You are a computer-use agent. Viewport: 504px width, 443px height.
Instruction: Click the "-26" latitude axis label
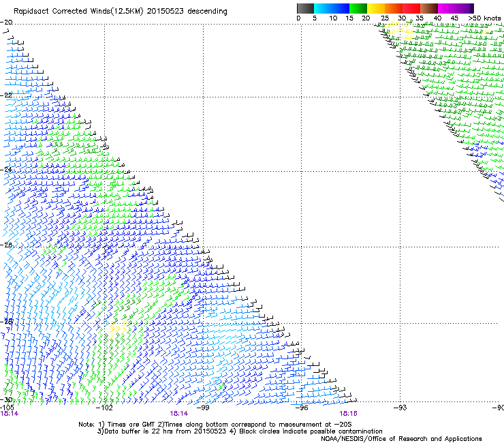point(6,245)
